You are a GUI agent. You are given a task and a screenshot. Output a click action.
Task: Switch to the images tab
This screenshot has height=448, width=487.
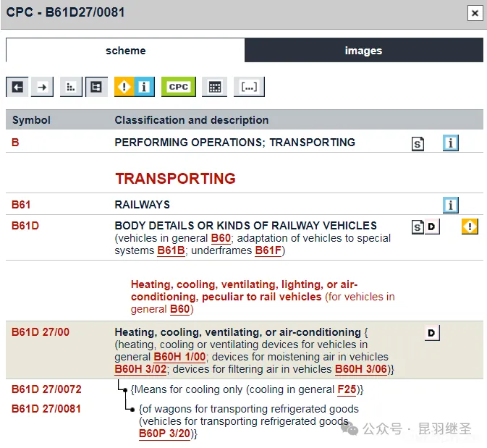[363, 51]
